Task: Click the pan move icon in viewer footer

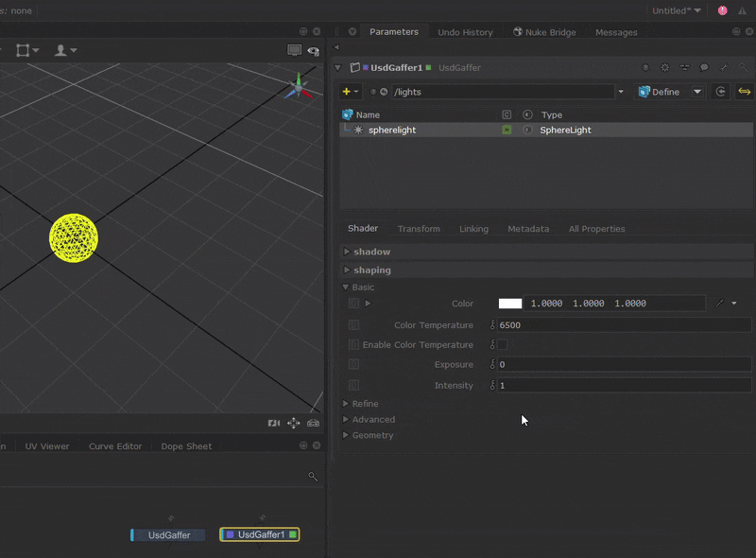Action: (293, 424)
